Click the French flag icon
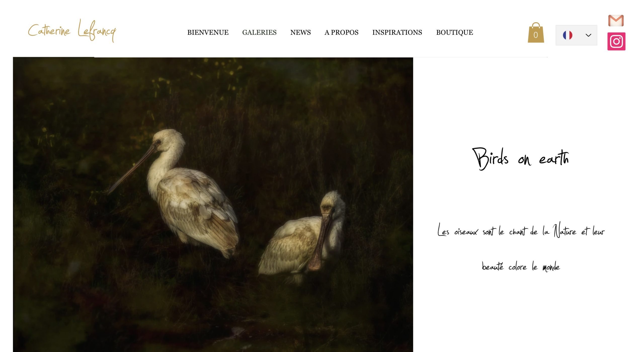 click(x=568, y=35)
